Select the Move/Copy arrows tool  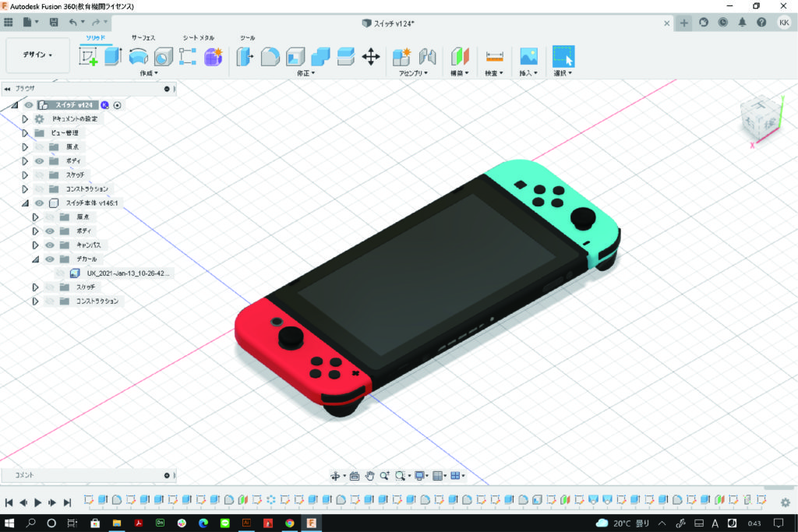tap(371, 56)
